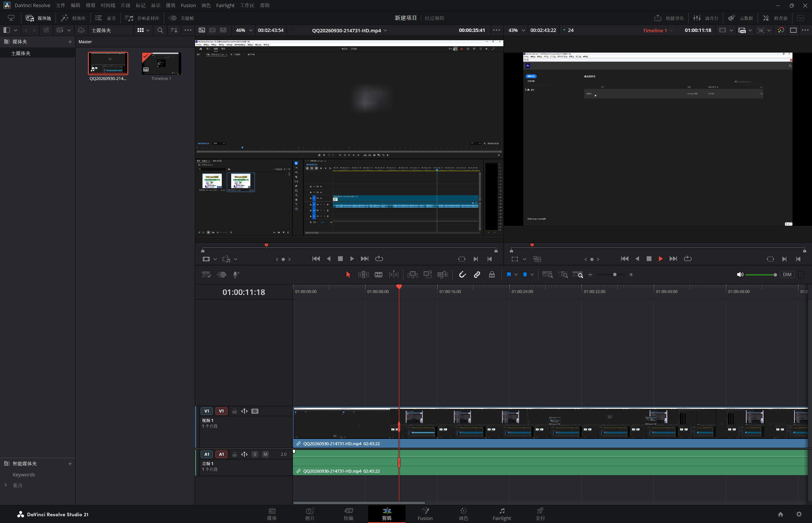
Task: Open the 媒体池 panel button
Action: point(38,18)
